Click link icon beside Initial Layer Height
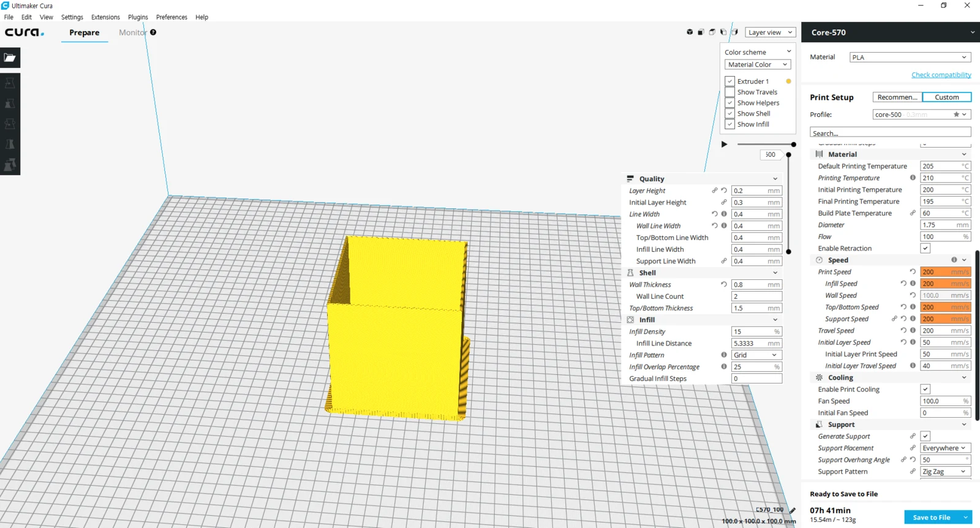Image resolution: width=980 pixels, height=528 pixels. (x=724, y=202)
